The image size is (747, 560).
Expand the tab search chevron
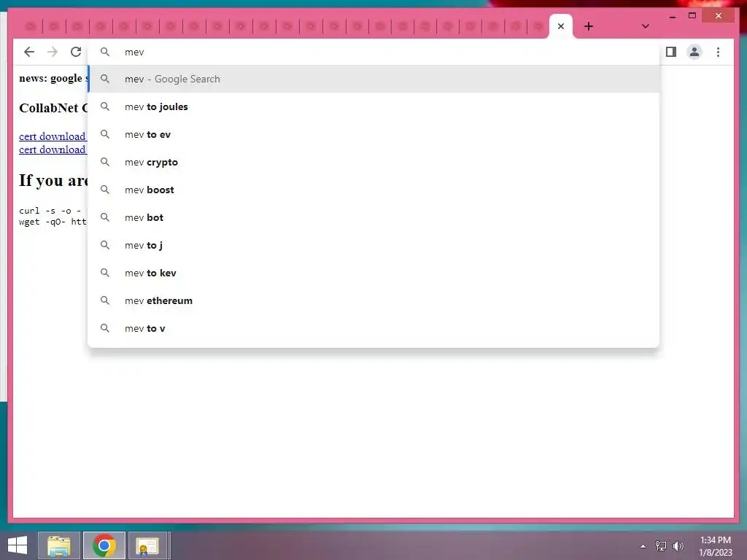645,26
